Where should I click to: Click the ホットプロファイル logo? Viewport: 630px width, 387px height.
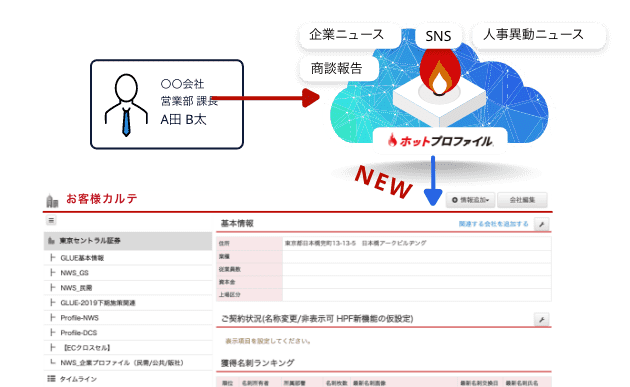440,141
